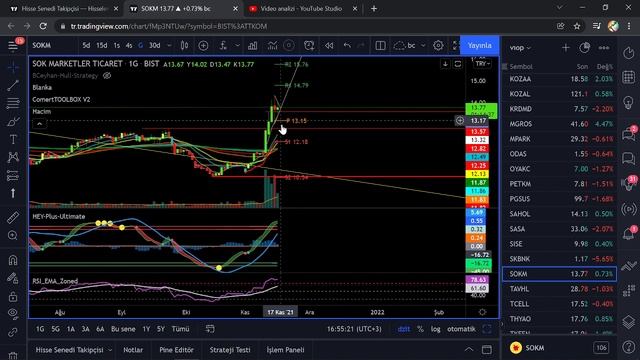
Task: Open the indicators fx menu
Action: pos(223,46)
